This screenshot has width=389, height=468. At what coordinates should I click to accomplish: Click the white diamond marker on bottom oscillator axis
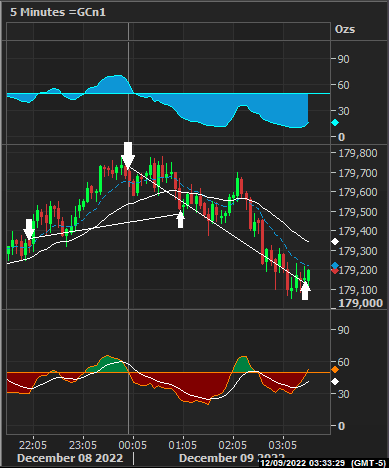(x=335, y=382)
